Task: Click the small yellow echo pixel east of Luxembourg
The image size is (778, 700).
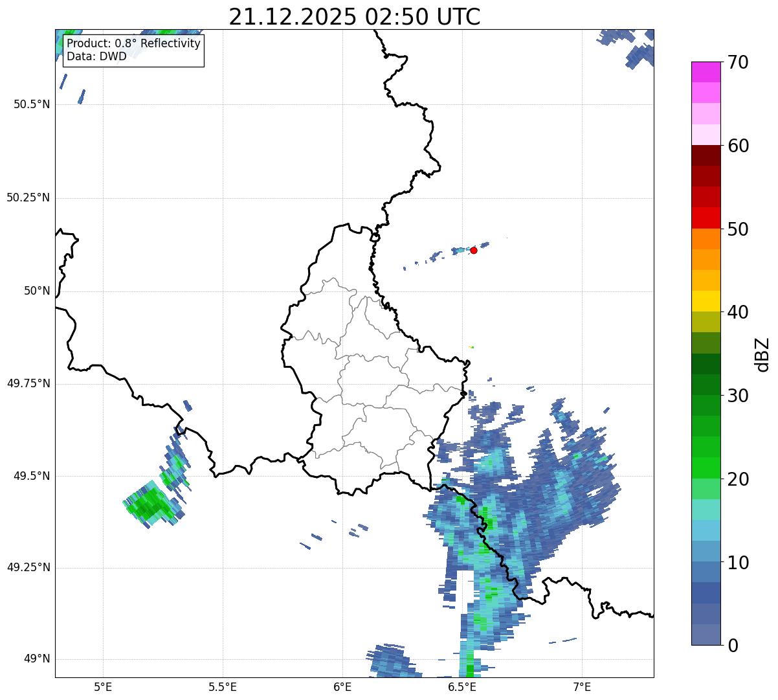Action: pos(471,347)
